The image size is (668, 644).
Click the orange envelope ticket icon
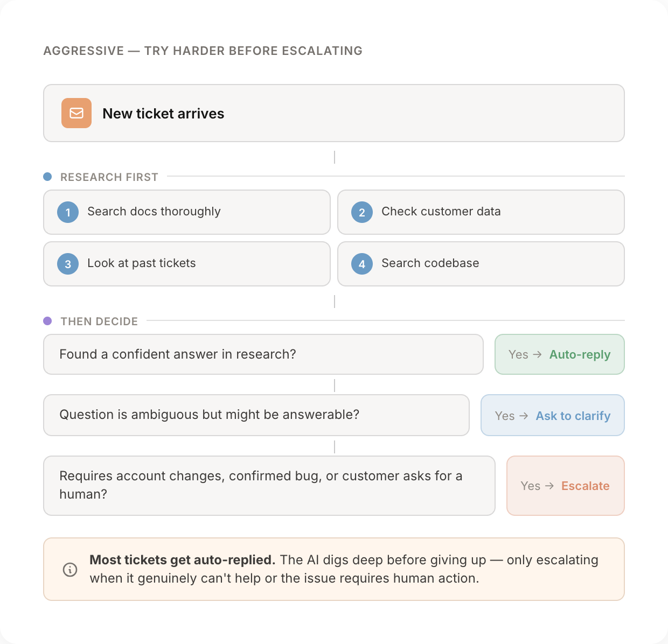(x=76, y=113)
